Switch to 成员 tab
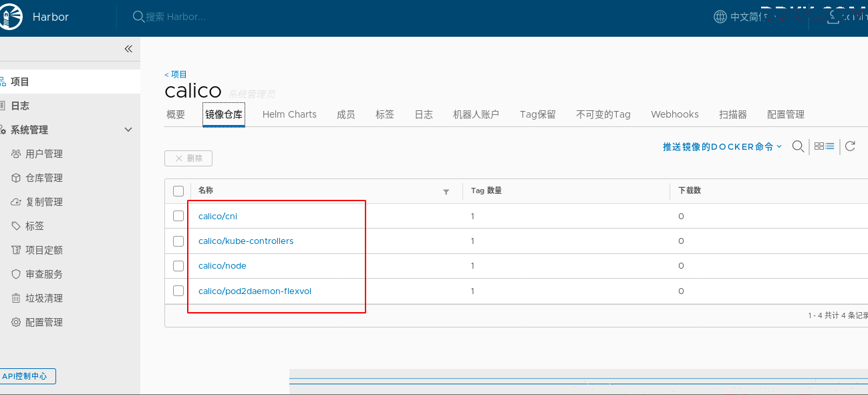 [x=346, y=114]
